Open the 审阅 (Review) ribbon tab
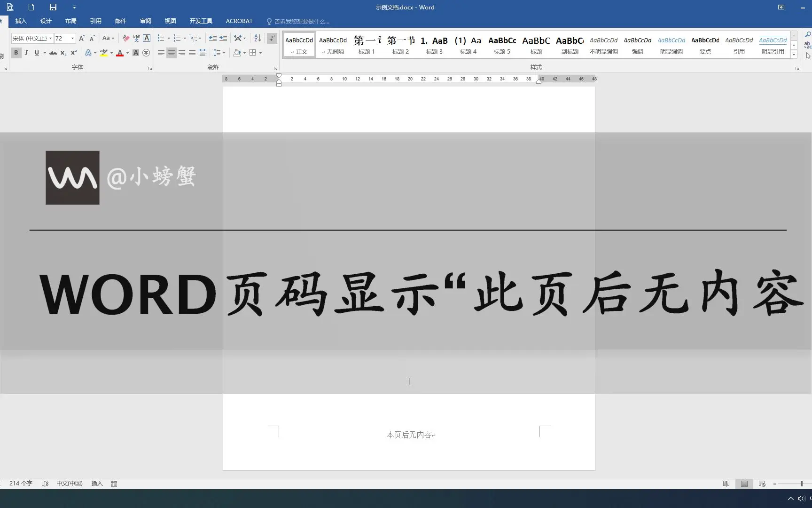This screenshot has width=812, height=508. (145, 21)
